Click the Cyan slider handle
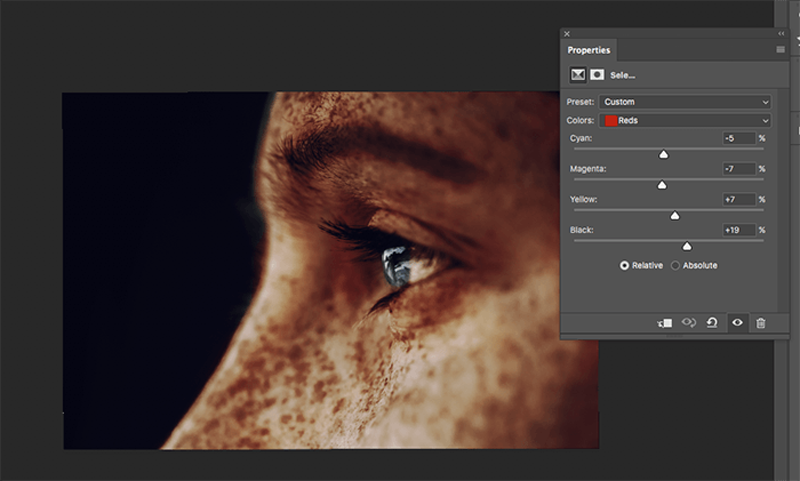 tap(663, 154)
